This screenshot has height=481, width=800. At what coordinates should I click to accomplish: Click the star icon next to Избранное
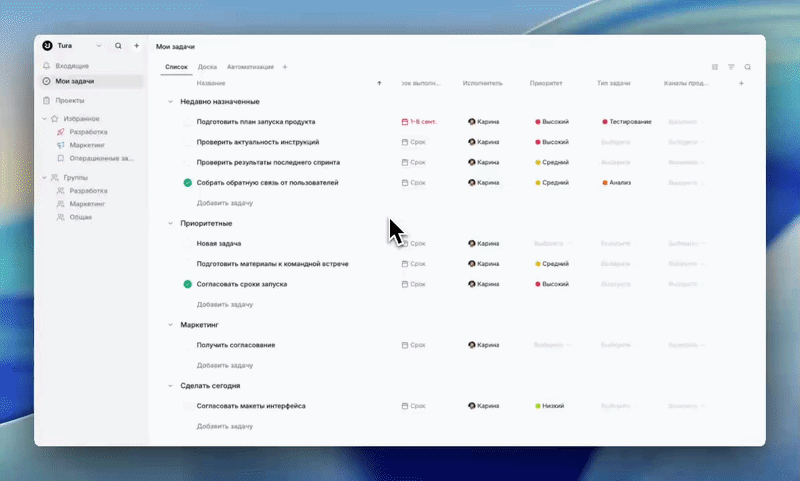tap(55, 118)
